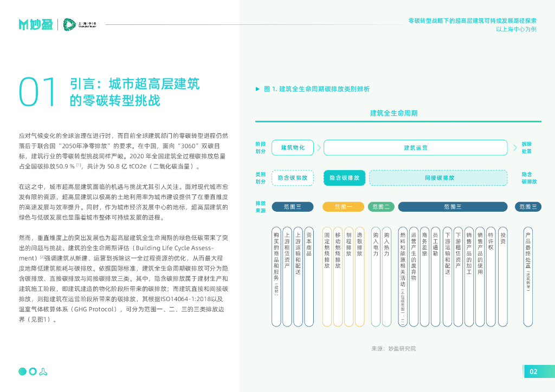Click the page number 02 badge

(539, 371)
